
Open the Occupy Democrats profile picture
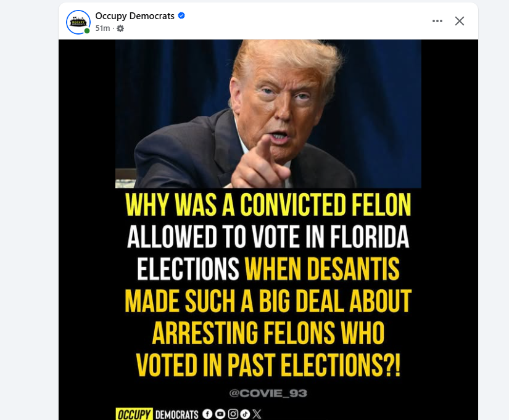[78, 22]
